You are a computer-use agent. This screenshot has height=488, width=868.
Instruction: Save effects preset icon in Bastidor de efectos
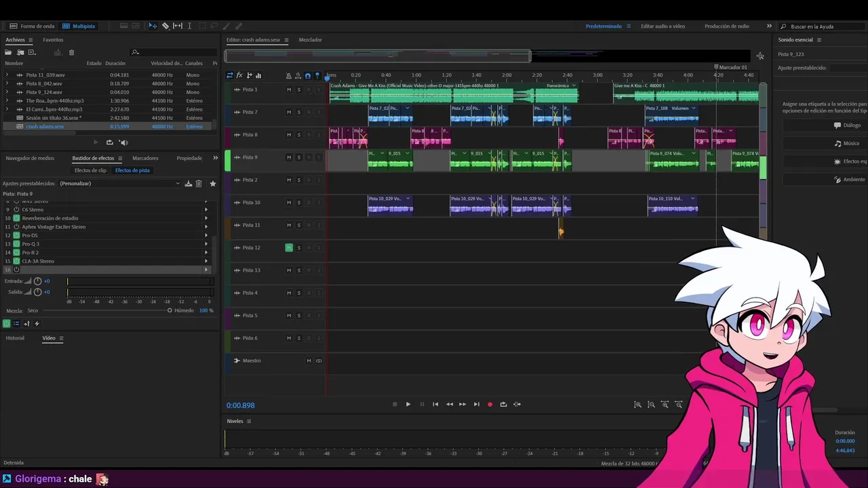(x=189, y=184)
